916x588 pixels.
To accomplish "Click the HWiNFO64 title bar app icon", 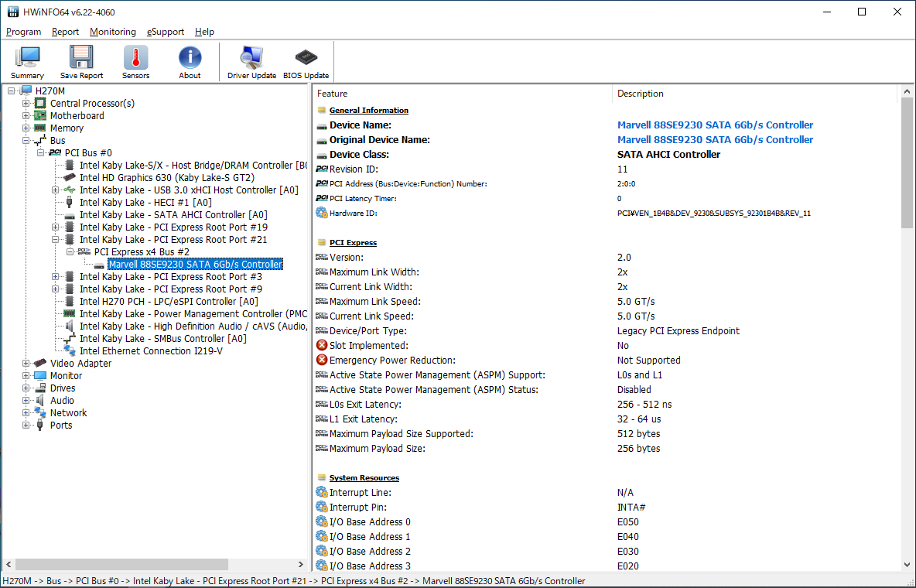I will [13, 12].
